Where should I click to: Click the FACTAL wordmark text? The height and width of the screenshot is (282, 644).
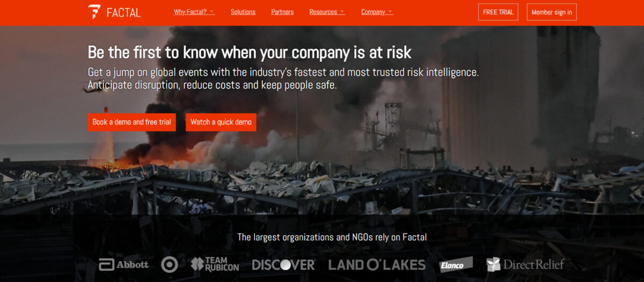[123, 12]
